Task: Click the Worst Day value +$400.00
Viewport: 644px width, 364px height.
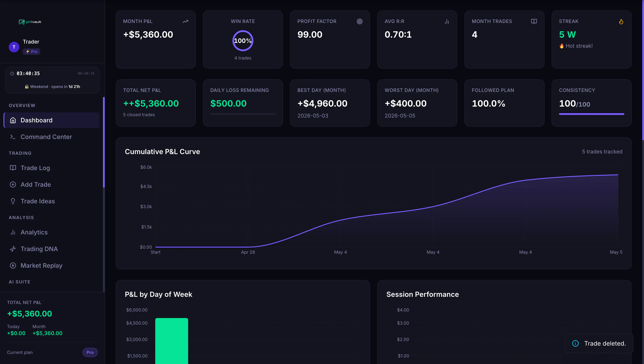Action: coord(405,104)
